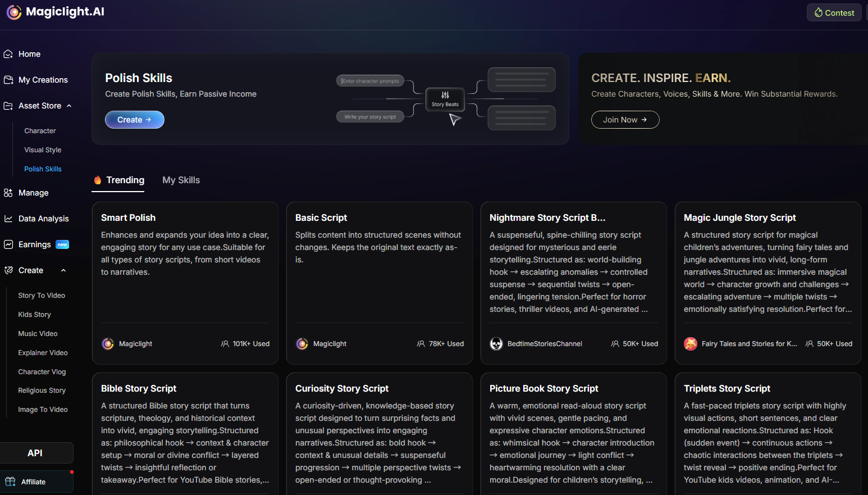Click Magiclight avatar on Smart Polish card
The image size is (868, 495).
pos(108,344)
